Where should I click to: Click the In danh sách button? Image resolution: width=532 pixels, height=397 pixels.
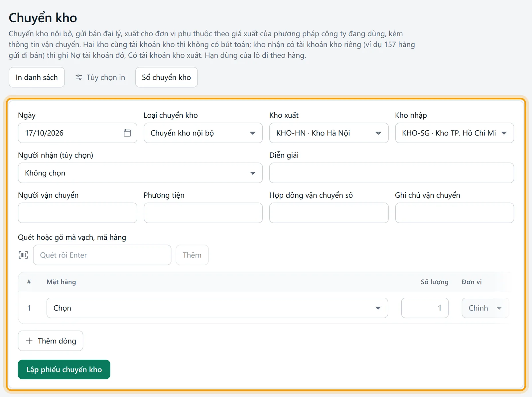37,77
